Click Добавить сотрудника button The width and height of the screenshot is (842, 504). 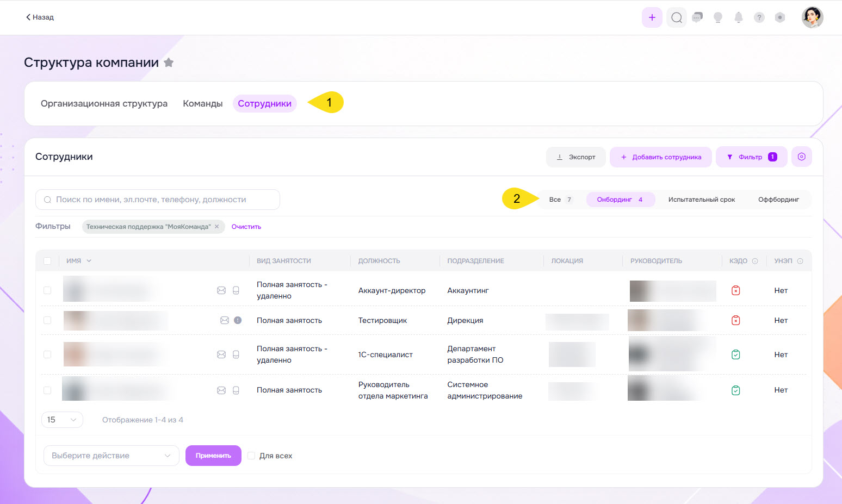(x=660, y=157)
